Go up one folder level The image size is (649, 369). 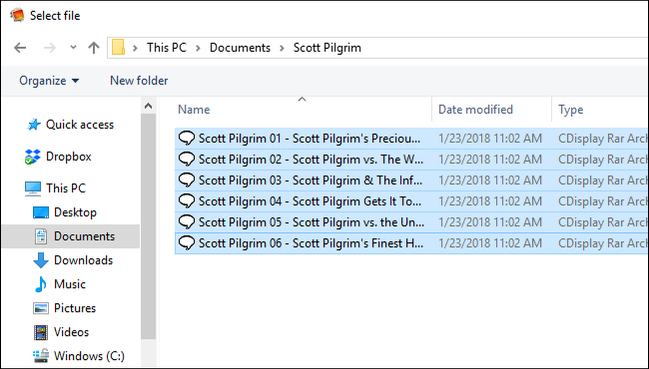[94, 48]
